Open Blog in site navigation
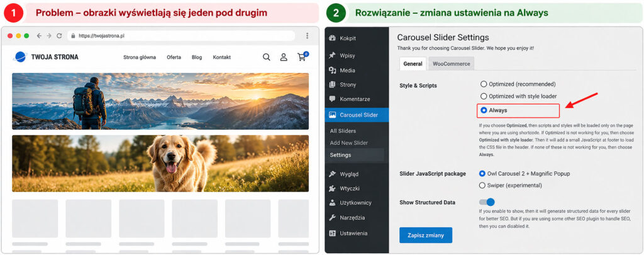This screenshot has height=255, width=644. pos(197,57)
